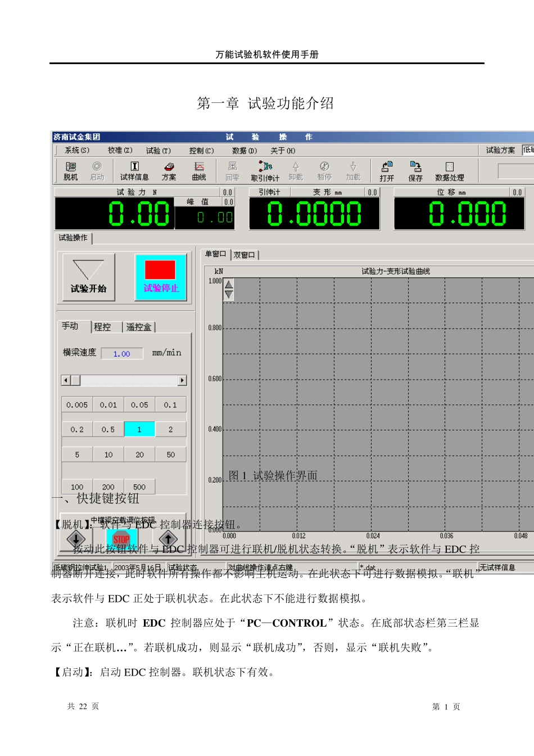Click the 试验停止 stop test button
The image size is (534, 756).
(x=161, y=277)
